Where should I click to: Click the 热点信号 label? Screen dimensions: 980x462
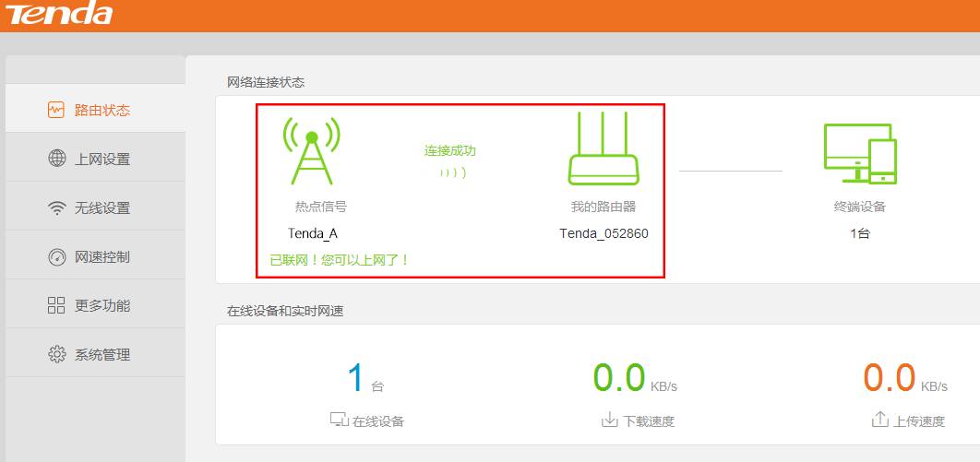point(320,207)
